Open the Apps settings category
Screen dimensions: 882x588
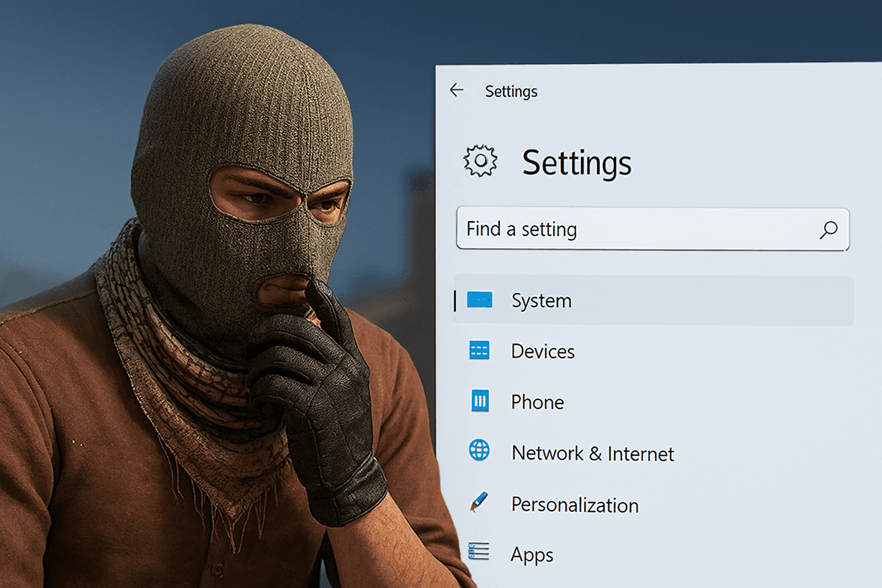[531, 555]
